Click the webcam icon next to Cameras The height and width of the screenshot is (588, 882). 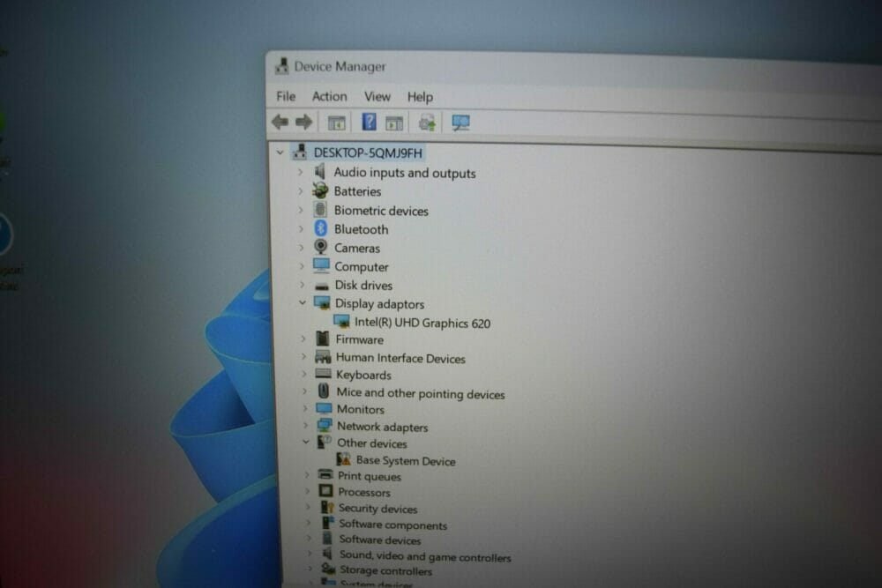coord(321,247)
